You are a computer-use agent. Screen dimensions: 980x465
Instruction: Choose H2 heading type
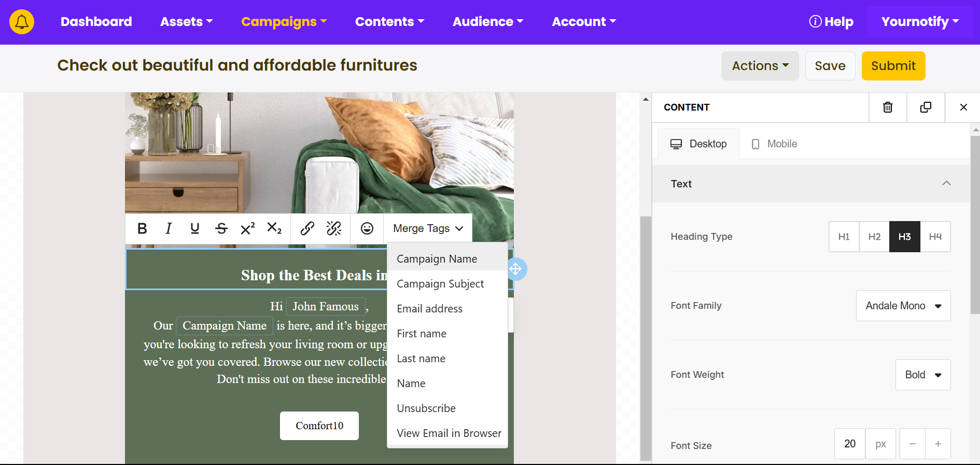874,237
